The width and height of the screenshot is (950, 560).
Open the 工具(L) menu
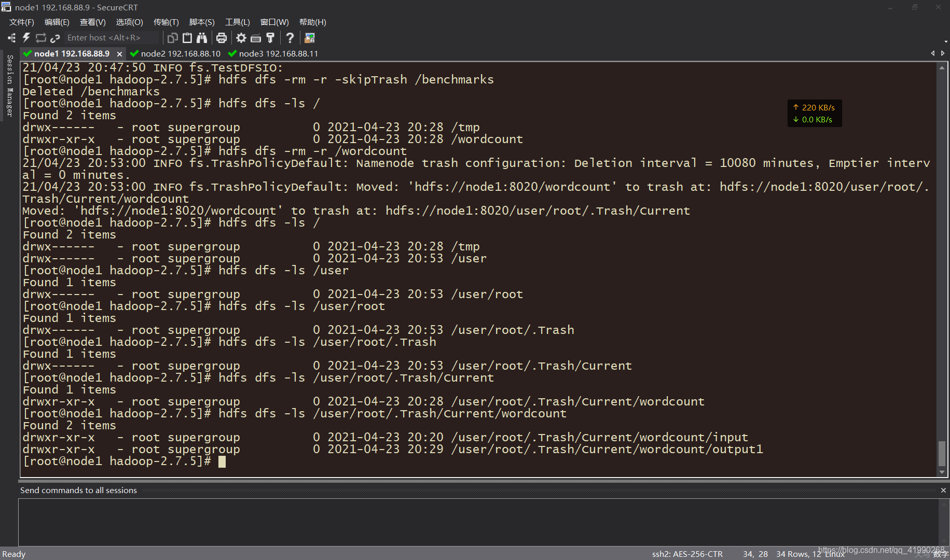coord(237,22)
